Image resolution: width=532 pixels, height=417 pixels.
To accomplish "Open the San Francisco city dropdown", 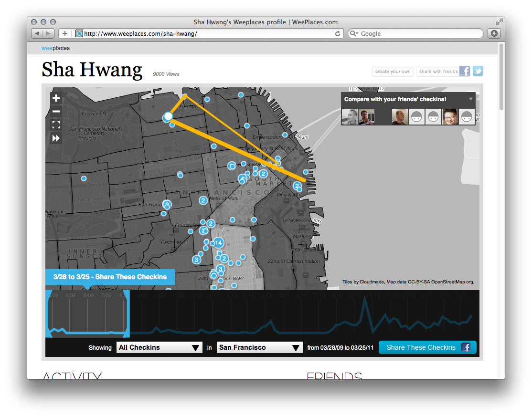I will pyautogui.click(x=259, y=347).
